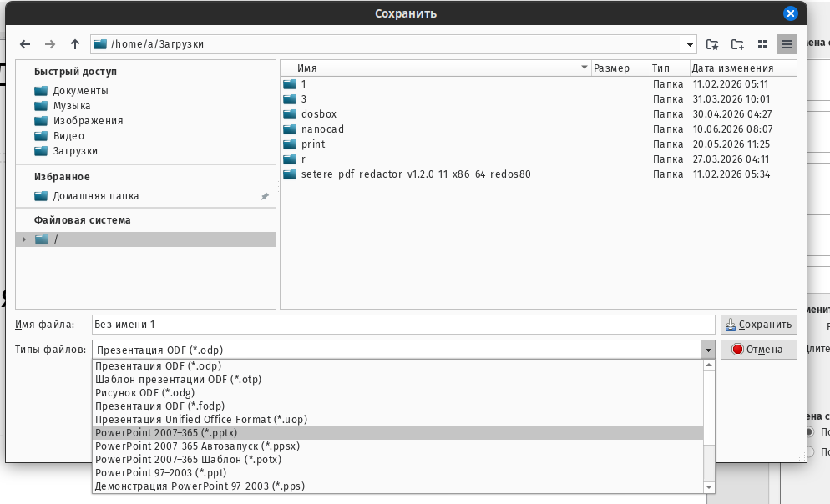The height and width of the screenshot is (504, 830).
Task: Choose Unified Office Format (*.uop)
Action: click(x=397, y=420)
